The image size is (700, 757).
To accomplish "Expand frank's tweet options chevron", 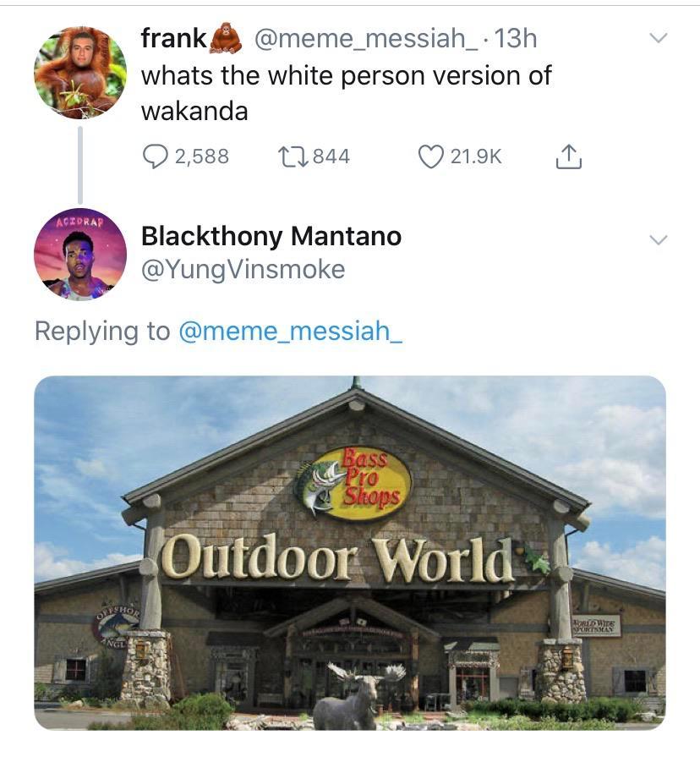I will (x=658, y=38).
